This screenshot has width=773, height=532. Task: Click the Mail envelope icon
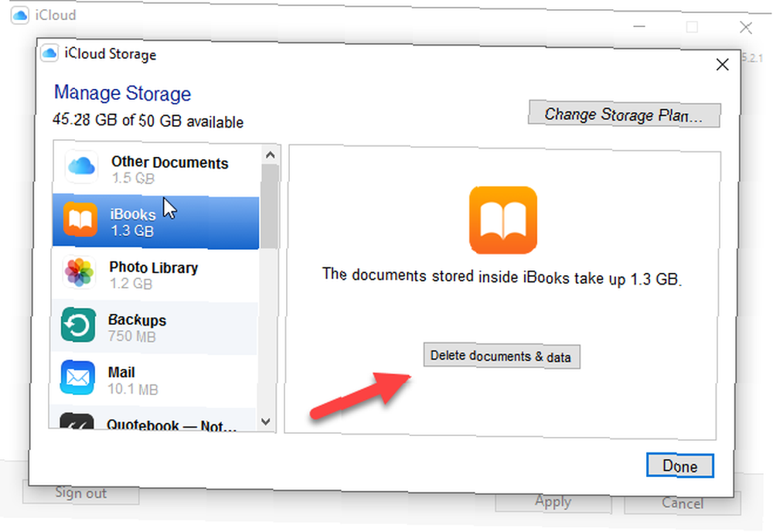[x=77, y=377]
